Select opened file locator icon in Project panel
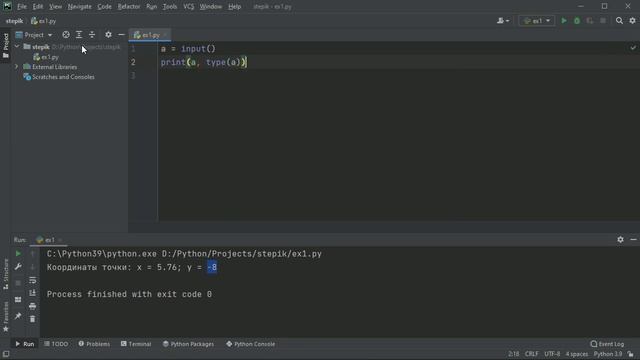This screenshot has height=360, width=640. pyautogui.click(x=66, y=35)
